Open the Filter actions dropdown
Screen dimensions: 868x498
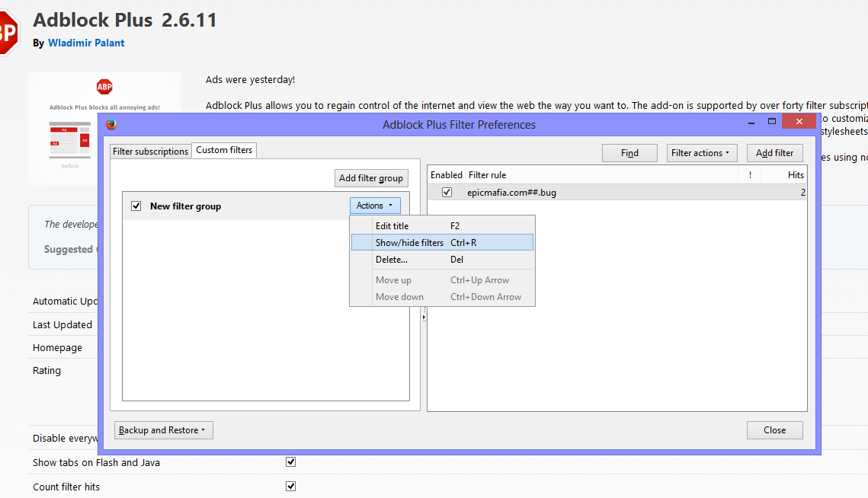pos(701,153)
